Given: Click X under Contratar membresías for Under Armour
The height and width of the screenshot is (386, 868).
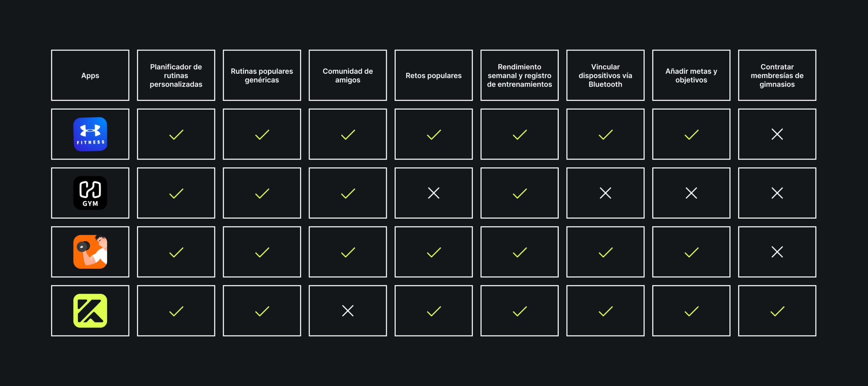Looking at the screenshot, I should (777, 134).
